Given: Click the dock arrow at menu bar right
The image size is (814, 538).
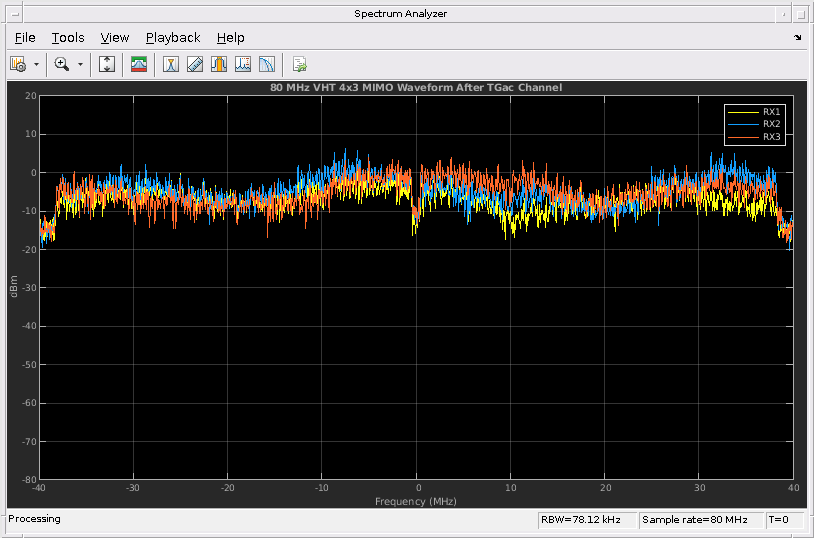Looking at the screenshot, I should point(798,38).
